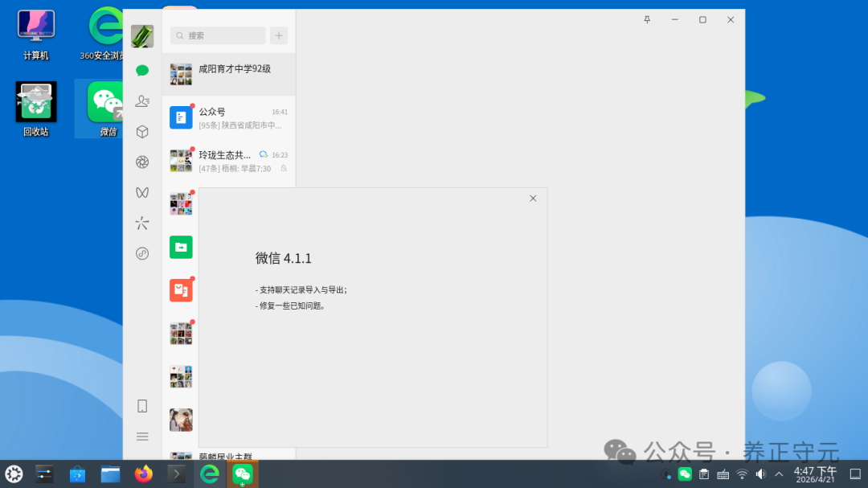Image resolution: width=868 pixels, height=488 pixels.
Task: Launch Firefox from the taskbar
Action: (143, 474)
